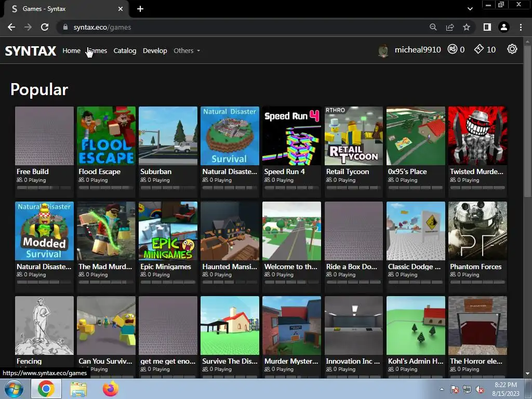Click the Robux currency icon
Image resolution: width=532 pixels, height=399 pixels.
tap(453, 49)
